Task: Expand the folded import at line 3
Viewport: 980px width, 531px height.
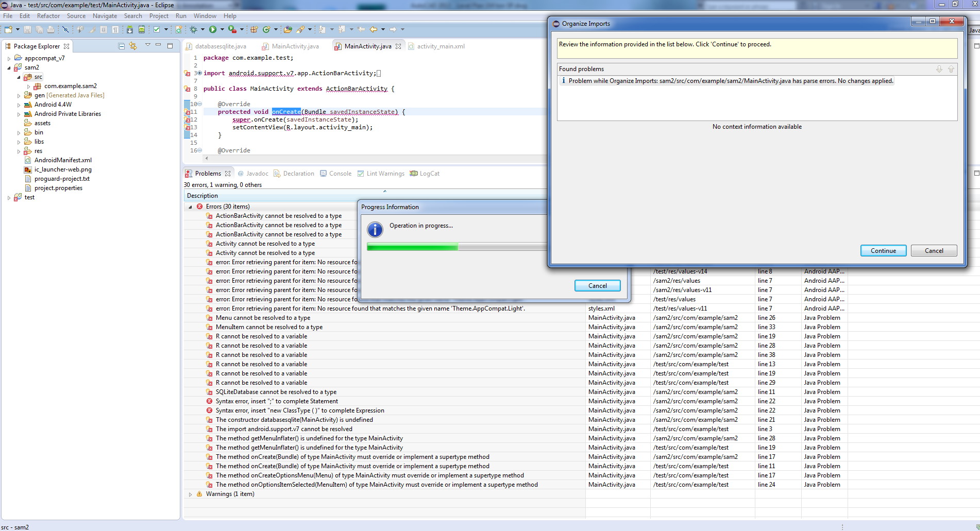Action: tap(200, 73)
